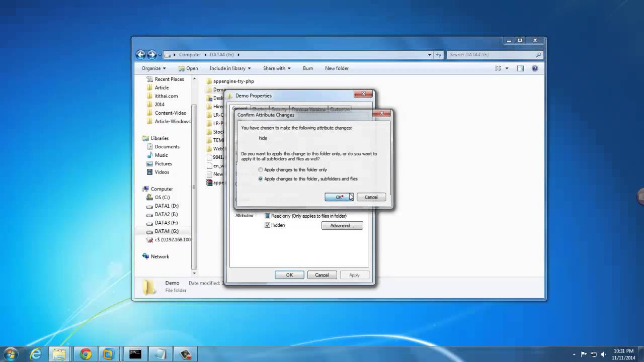This screenshot has height=362, width=644.
Task: Click the Change your view icon
Action: pyautogui.click(x=498, y=68)
